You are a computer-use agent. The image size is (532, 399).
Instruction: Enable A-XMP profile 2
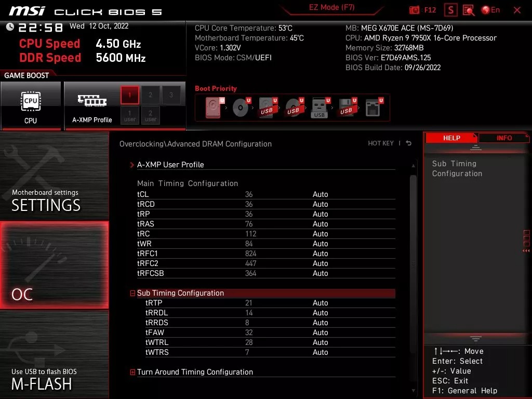click(x=150, y=95)
